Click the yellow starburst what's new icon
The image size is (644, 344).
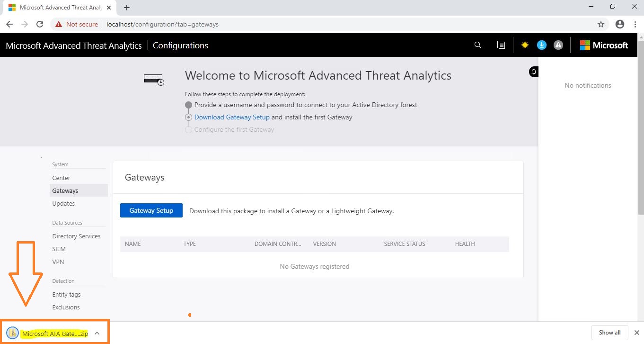pyautogui.click(x=525, y=45)
